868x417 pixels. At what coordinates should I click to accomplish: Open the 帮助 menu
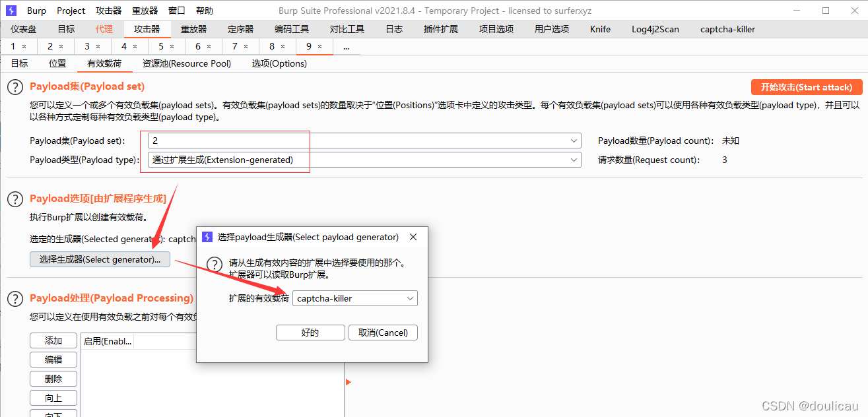(205, 11)
